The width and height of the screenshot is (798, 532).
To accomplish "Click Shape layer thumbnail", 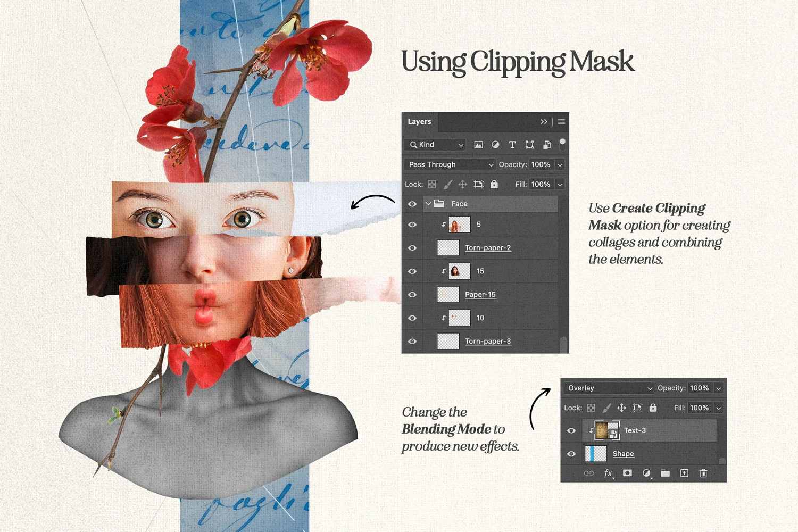I will pyautogui.click(x=596, y=454).
